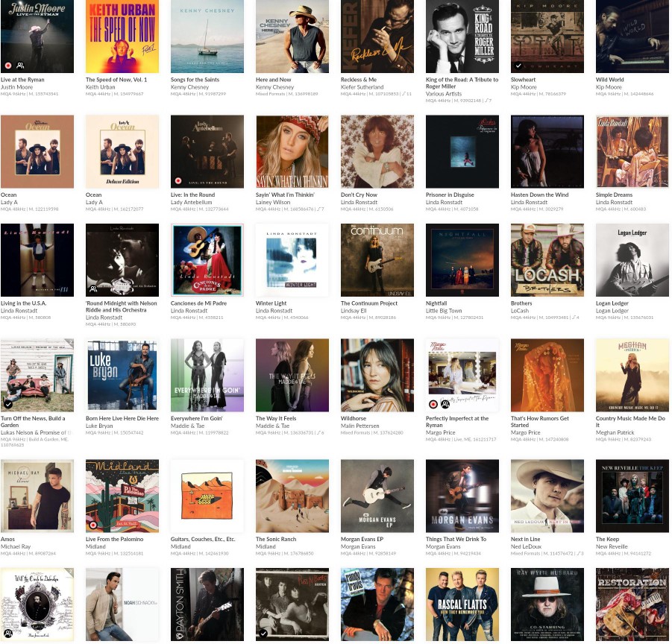Click the red live-recording badge on Live at the Ryman

tap(8, 66)
